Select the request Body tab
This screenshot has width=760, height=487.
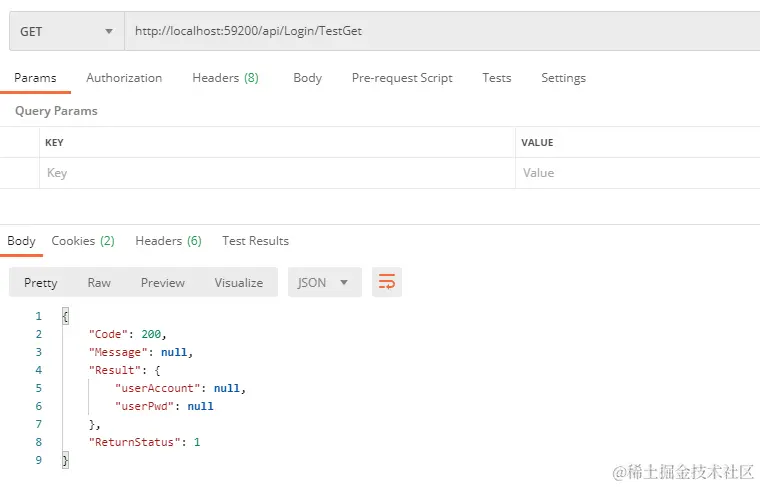coord(307,78)
